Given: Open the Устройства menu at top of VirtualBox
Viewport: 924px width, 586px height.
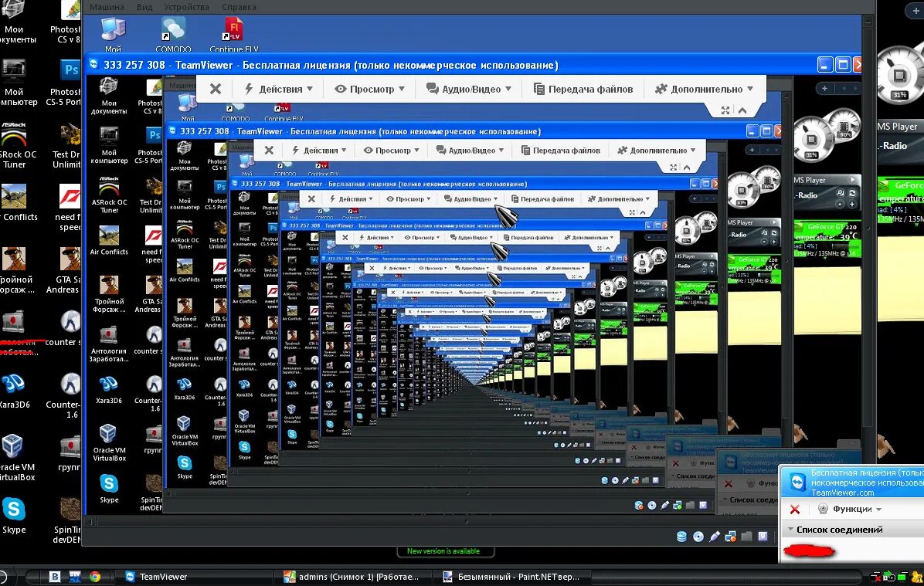Looking at the screenshot, I should pyautogui.click(x=186, y=7).
